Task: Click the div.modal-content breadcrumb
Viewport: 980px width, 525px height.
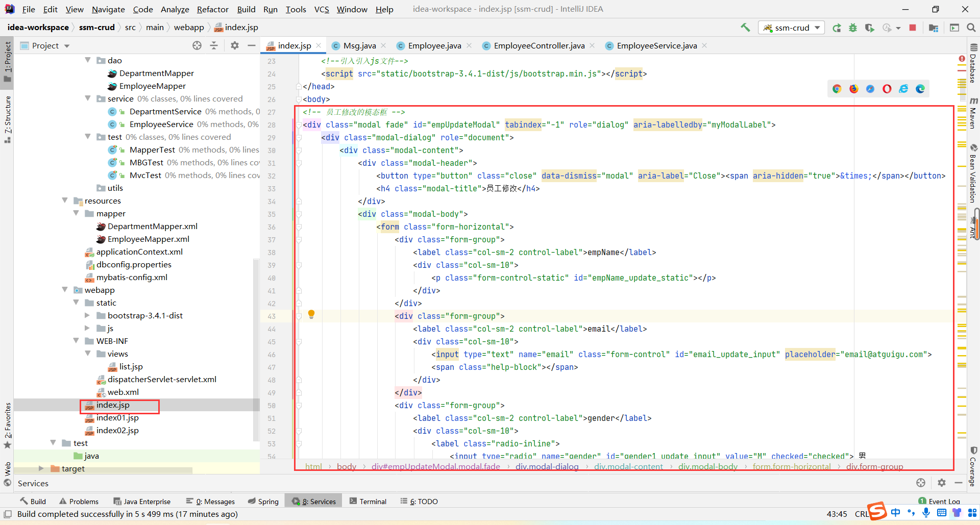Action: pos(628,466)
